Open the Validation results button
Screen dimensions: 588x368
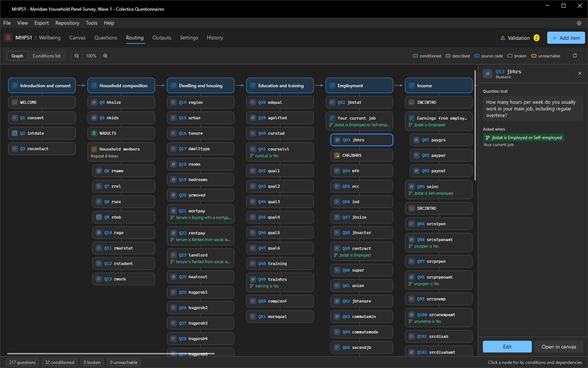(x=520, y=38)
